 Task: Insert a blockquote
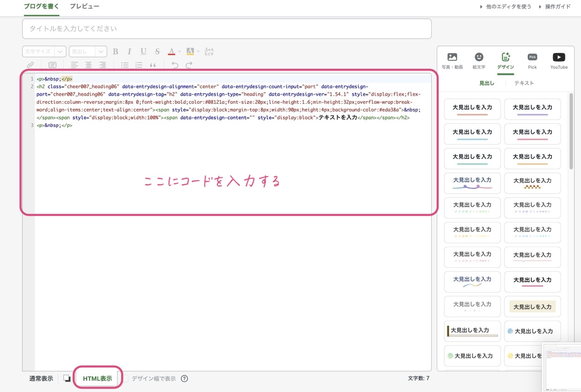click(153, 65)
